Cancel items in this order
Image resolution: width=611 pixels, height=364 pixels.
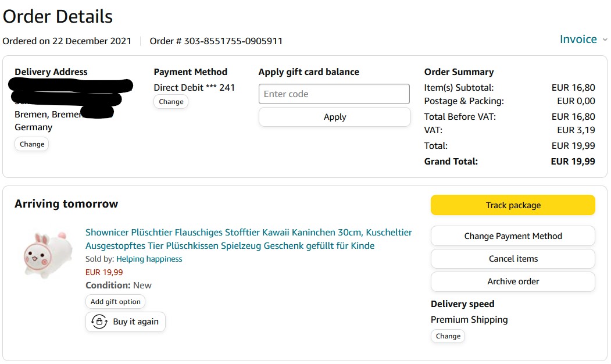coord(513,259)
